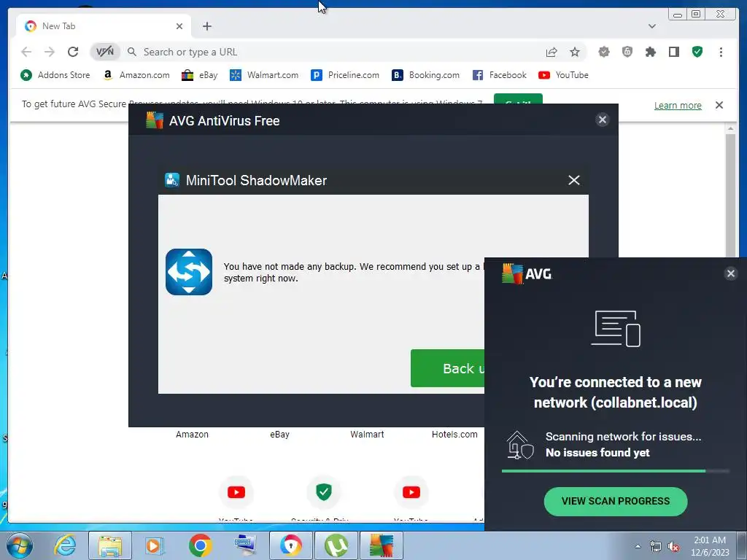
Task: Close the New Tab tab
Action: [179, 26]
